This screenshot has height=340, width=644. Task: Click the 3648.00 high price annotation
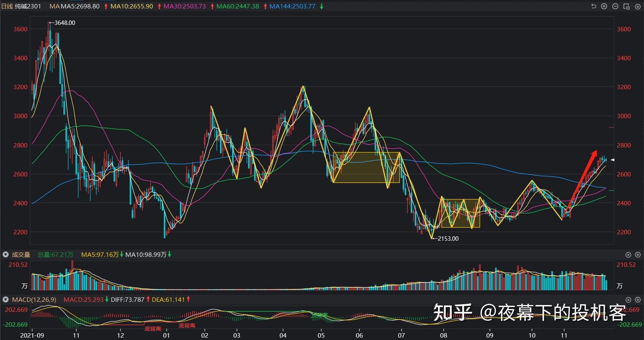65,23
